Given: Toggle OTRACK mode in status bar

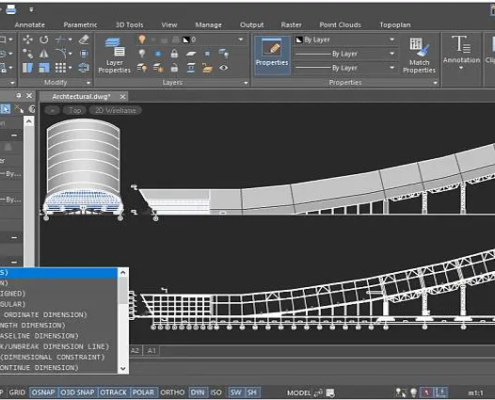Looking at the screenshot, I should [113, 392].
